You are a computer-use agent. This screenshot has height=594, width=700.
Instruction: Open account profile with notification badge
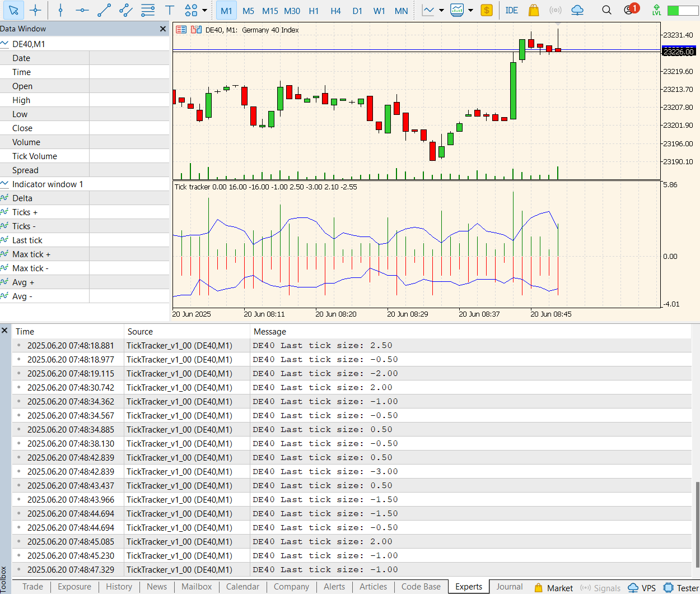click(631, 10)
